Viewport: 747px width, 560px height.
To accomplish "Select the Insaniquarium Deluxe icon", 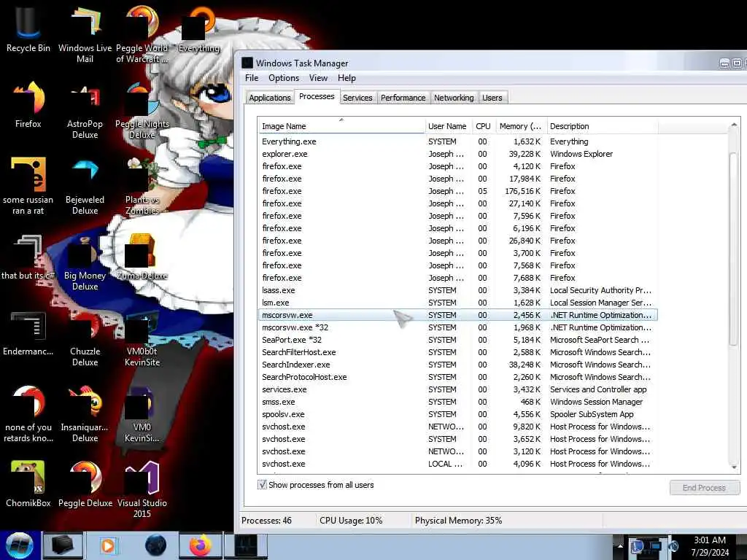I will coord(85,413).
